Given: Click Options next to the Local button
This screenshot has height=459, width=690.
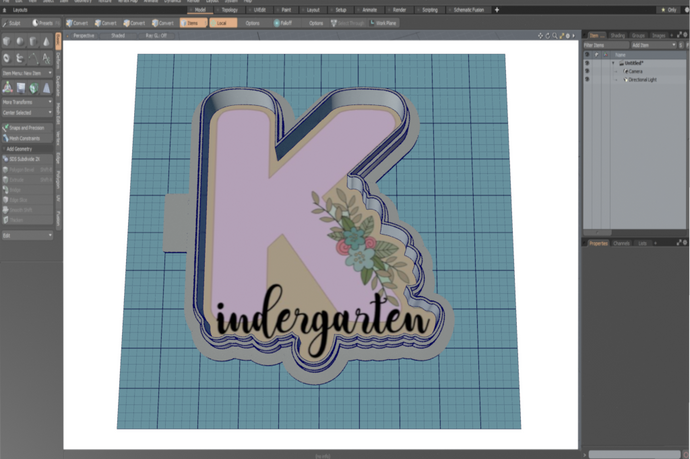Looking at the screenshot, I should [253, 23].
